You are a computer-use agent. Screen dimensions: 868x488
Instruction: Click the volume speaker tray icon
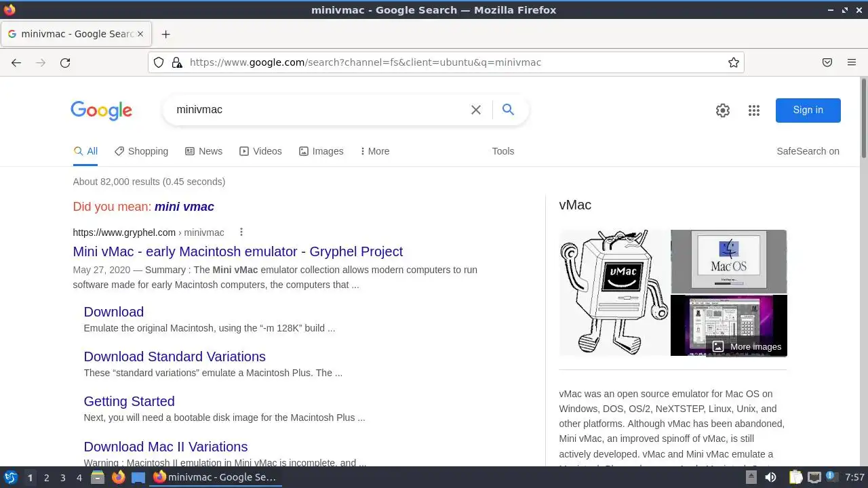pyautogui.click(x=770, y=477)
